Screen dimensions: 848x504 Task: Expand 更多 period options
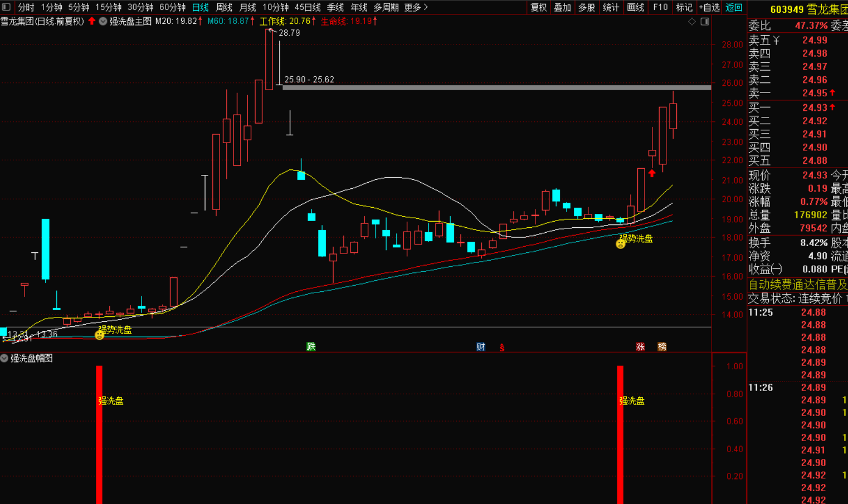coord(416,7)
